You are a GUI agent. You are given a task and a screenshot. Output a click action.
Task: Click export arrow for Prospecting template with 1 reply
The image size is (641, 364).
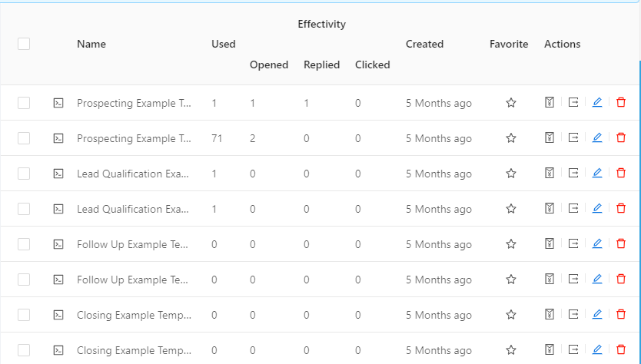click(x=573, y=103)
